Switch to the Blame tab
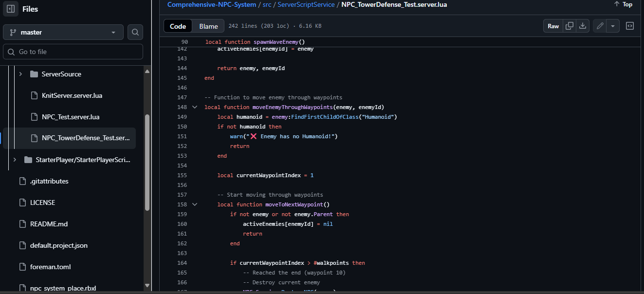 (208, 26)
